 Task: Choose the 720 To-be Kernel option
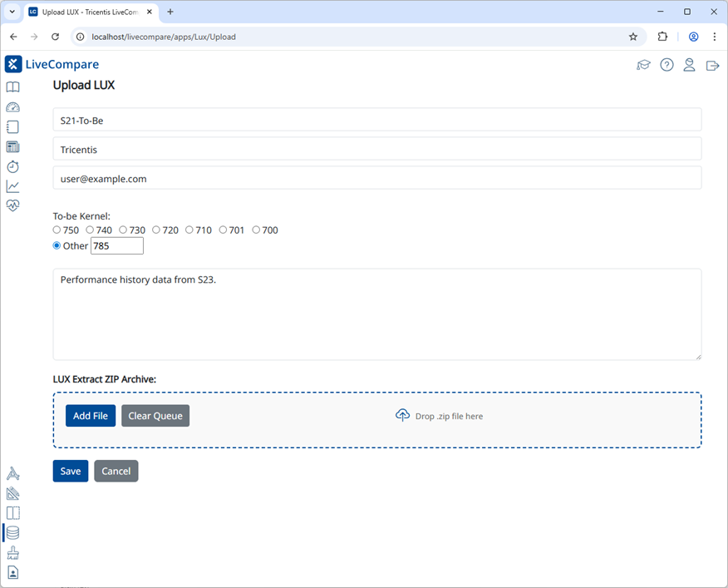tap(156, 230)
